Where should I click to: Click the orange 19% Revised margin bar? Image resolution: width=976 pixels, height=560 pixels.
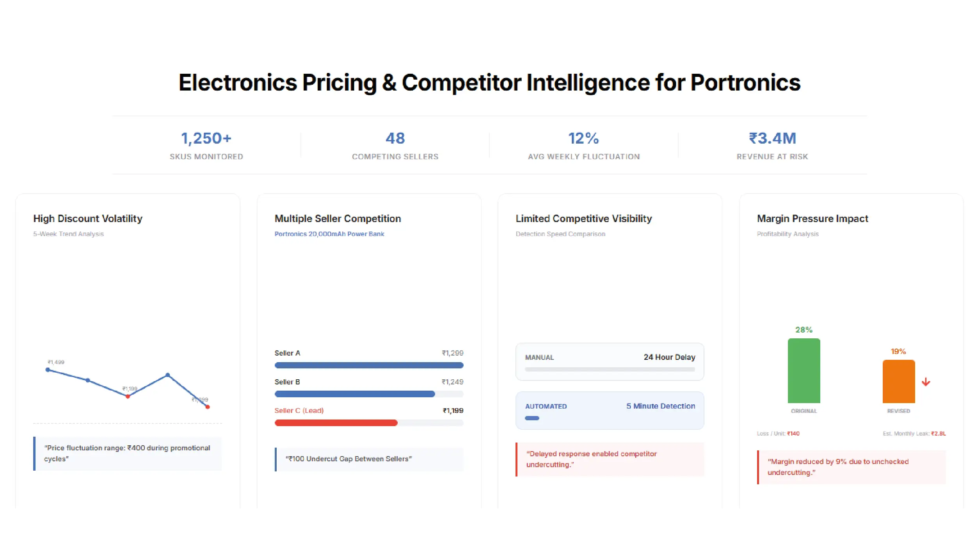[x=898, y=381]
